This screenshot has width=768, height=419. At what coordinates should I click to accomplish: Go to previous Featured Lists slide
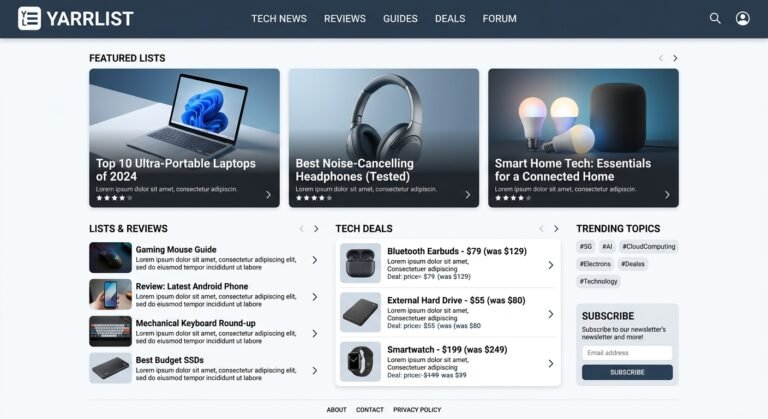tap(661, 58)
